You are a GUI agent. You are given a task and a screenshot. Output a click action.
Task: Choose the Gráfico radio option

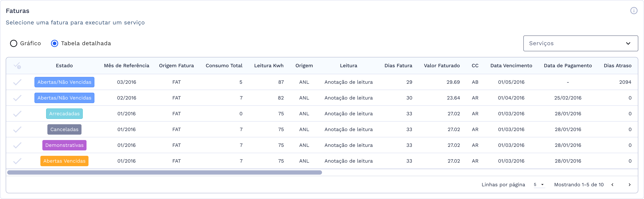tap(13, 43)
